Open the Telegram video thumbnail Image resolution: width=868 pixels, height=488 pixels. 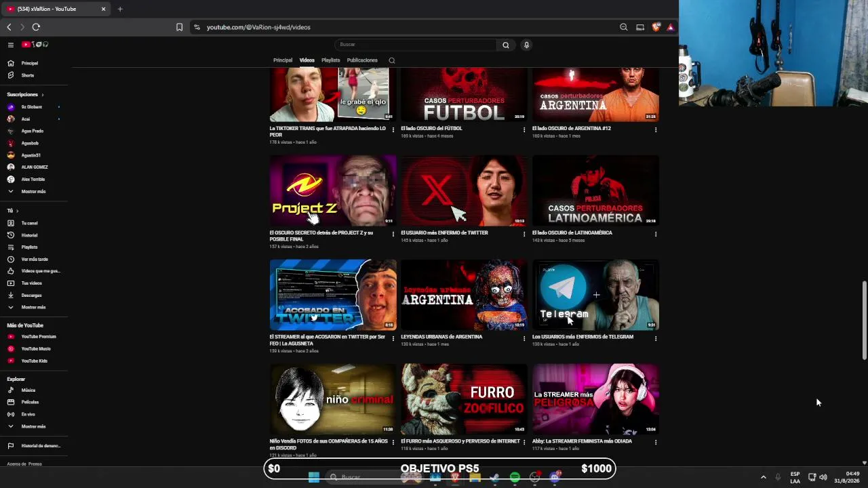coord(595,295)
